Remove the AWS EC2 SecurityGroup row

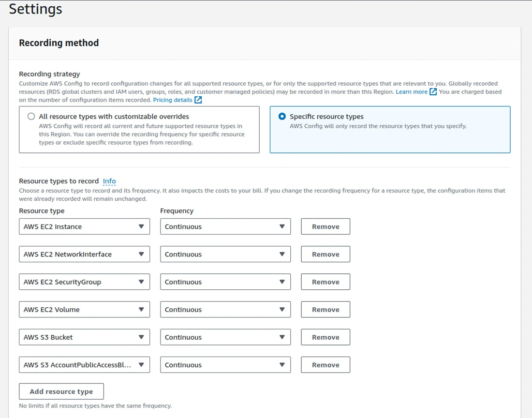(x=325, y=282)
